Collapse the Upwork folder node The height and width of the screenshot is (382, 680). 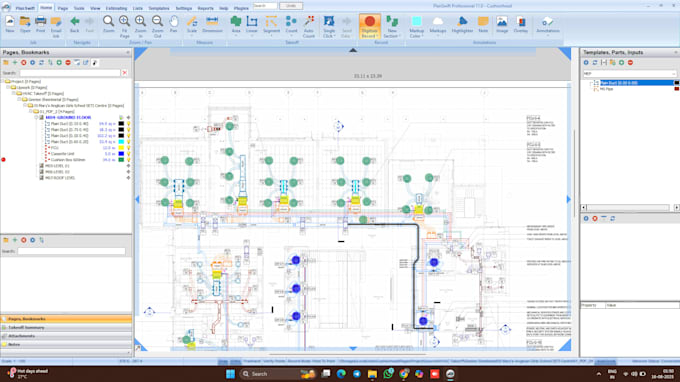[x=8, y=88]
